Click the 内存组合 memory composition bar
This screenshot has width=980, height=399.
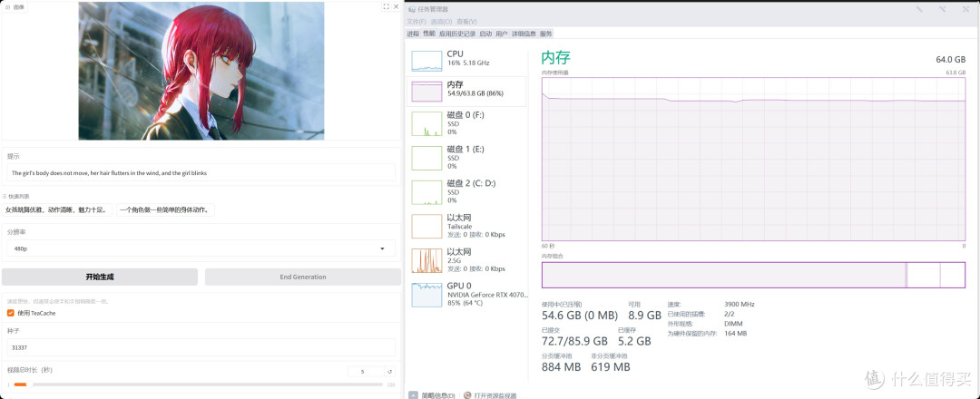coord(754,275)
